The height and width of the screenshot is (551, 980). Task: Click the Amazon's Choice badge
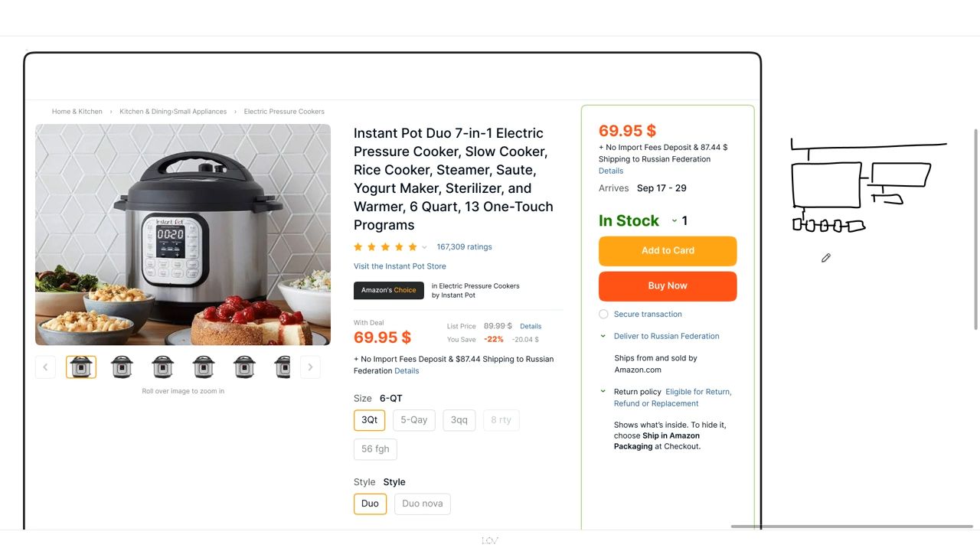tap(389, 290)
